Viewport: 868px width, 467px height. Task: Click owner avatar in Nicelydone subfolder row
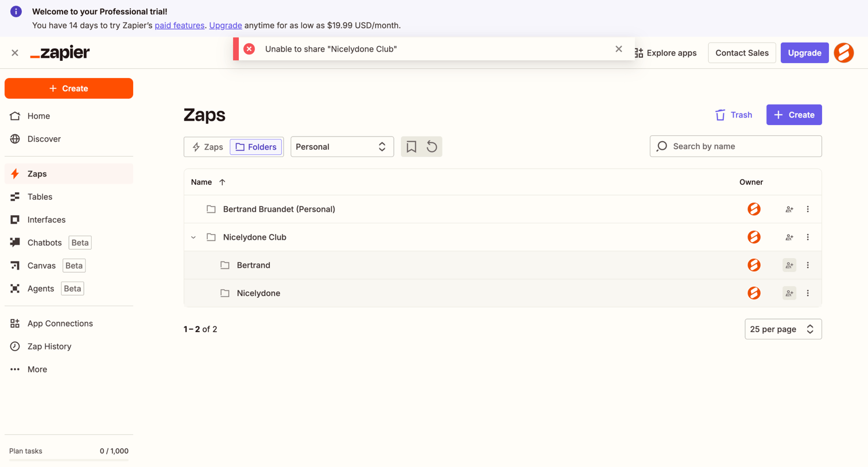click(x=754, y=293)
